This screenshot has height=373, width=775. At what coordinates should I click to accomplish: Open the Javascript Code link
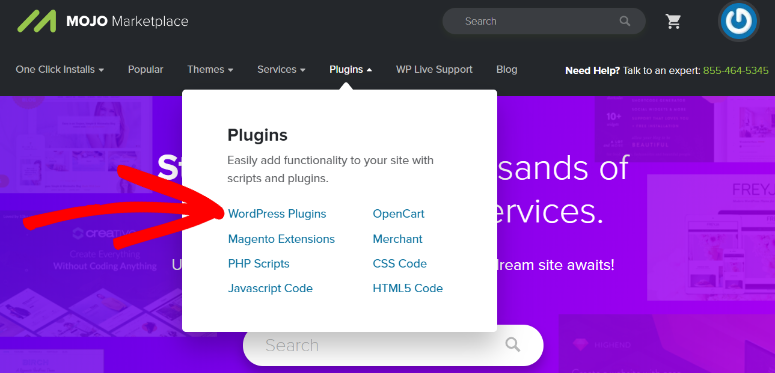pyautogui.click(x=270, y=288)
